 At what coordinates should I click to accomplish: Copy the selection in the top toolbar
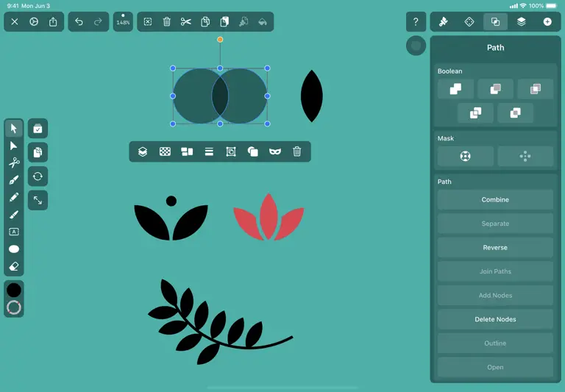coord(205,22)
